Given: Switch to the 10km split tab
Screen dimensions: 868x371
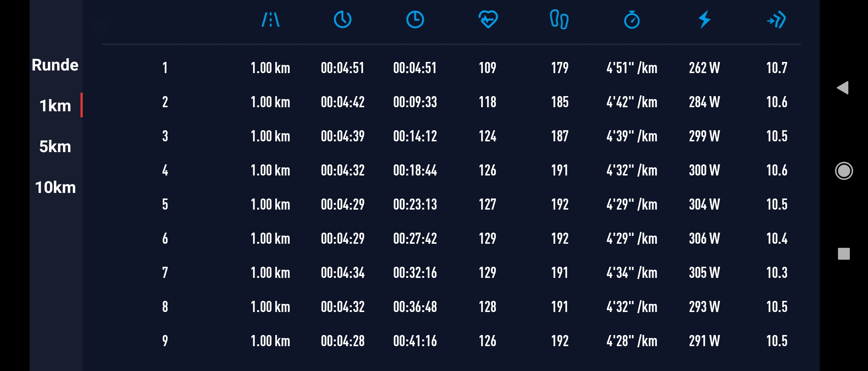Looking at the screenshot, I should 55,187.
